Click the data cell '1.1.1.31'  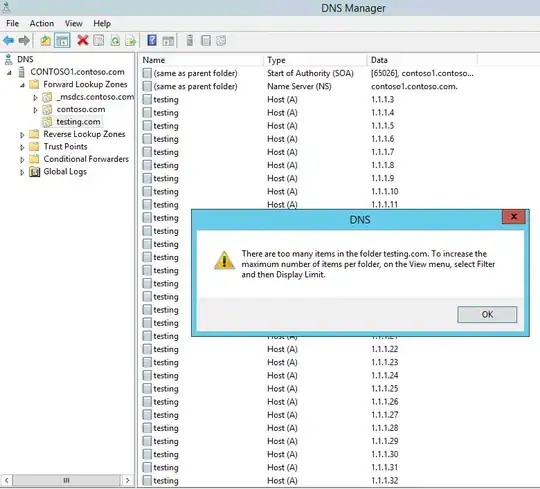click(385, 467)
